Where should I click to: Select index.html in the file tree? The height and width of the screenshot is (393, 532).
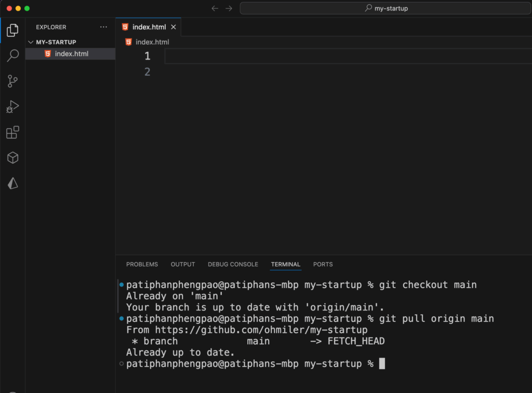pos(71,54)
